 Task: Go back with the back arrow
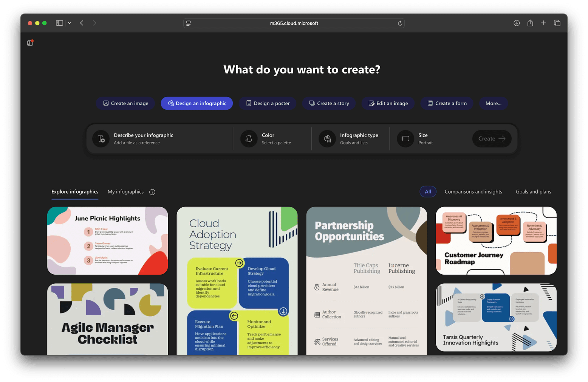(x=82, y=23)
